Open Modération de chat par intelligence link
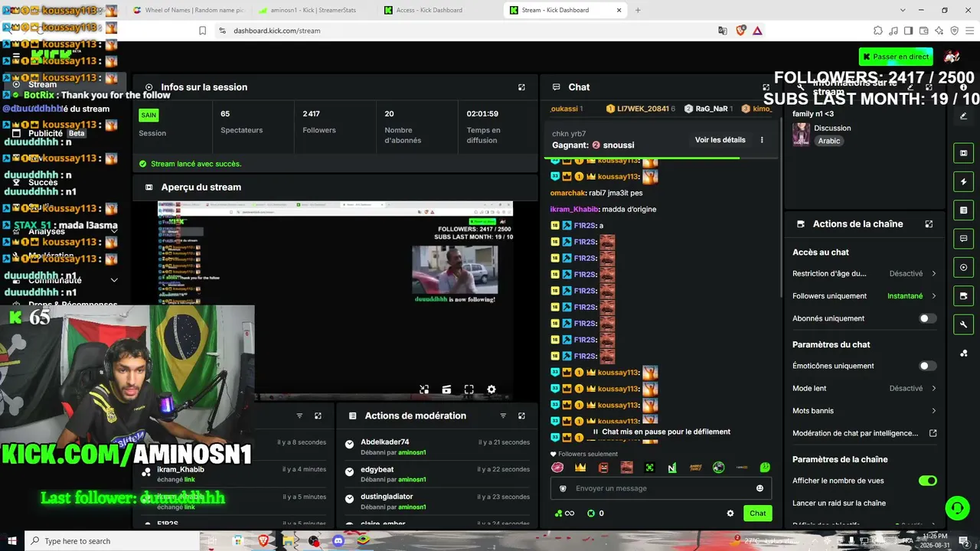The width and height of the screenshot is (980, 551). [x=864, y=433]
